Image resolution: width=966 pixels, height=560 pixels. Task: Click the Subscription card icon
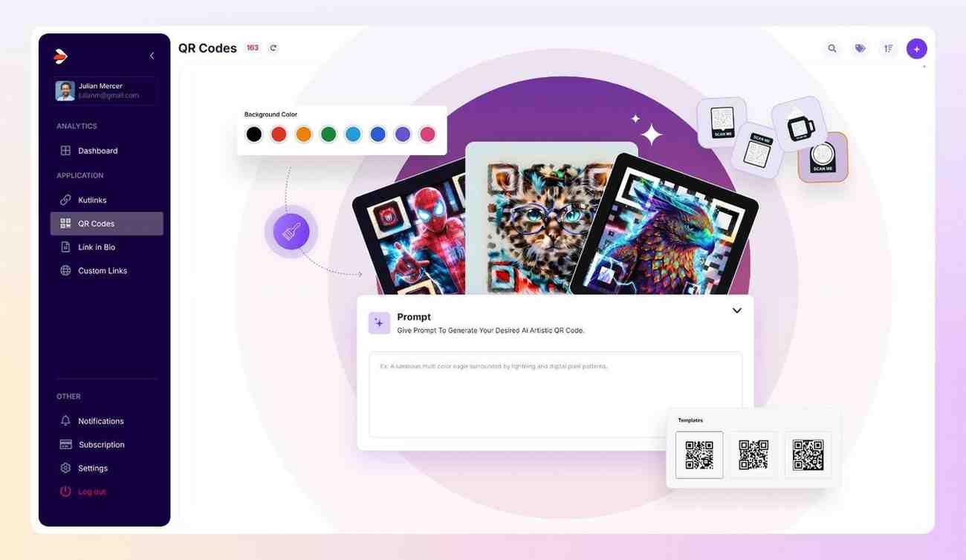[65, 445]
